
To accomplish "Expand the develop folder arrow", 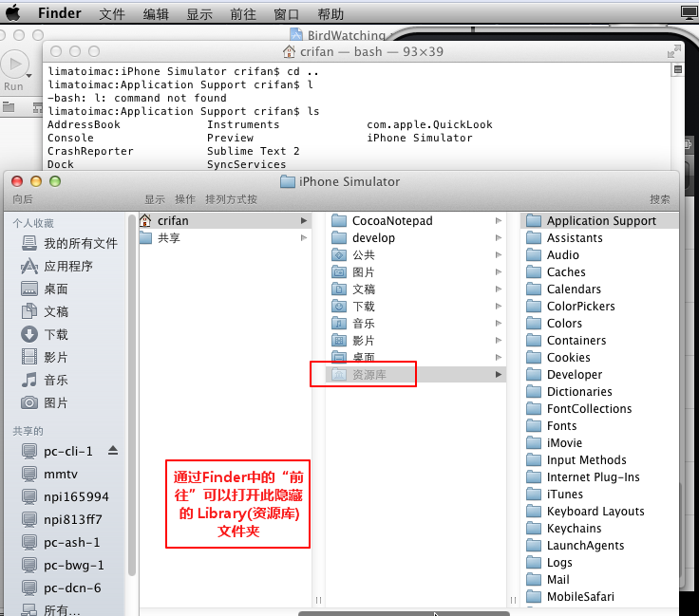I will (499, 238).
